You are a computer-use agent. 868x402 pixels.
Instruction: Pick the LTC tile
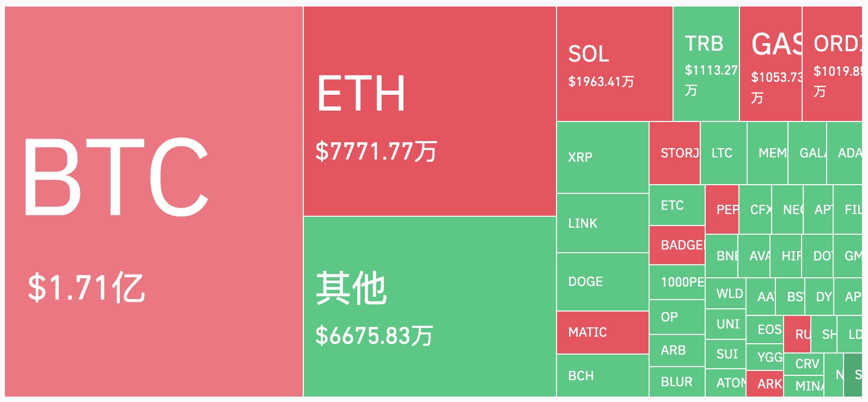pos(723,153)
